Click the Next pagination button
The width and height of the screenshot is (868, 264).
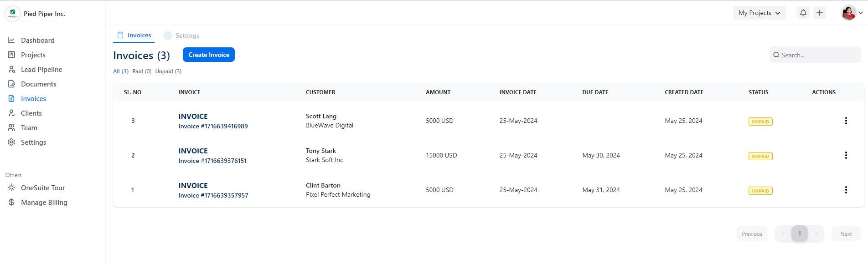[846, 234]
